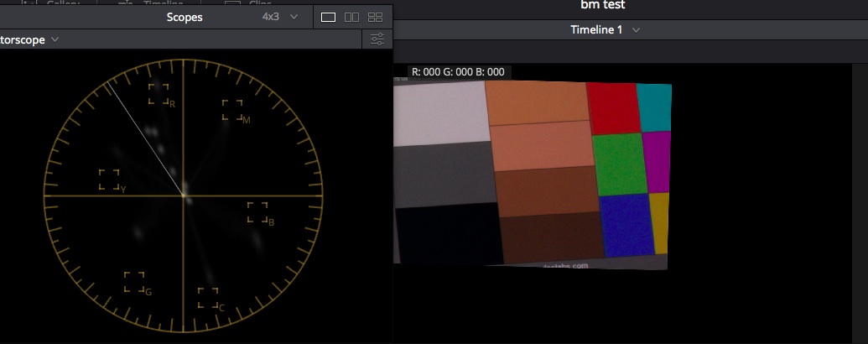Click the magenta M target box
868x344 pixels.
pos(232,110)
